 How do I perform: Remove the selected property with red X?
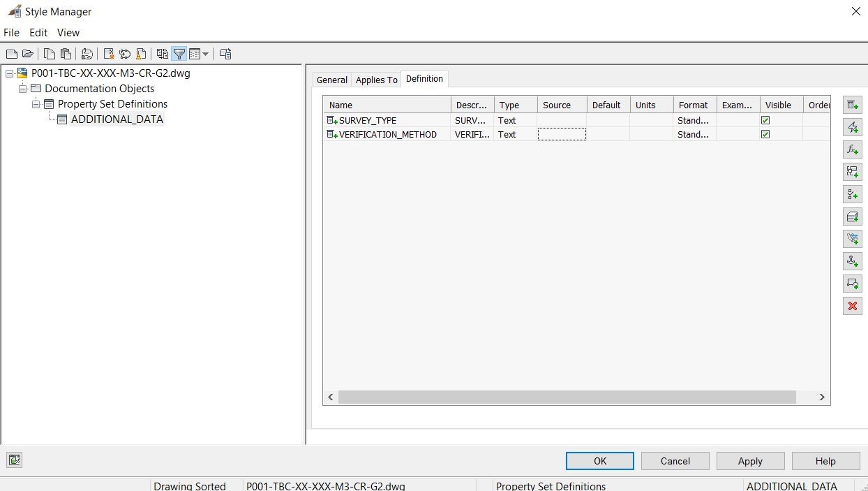(852, 306)
